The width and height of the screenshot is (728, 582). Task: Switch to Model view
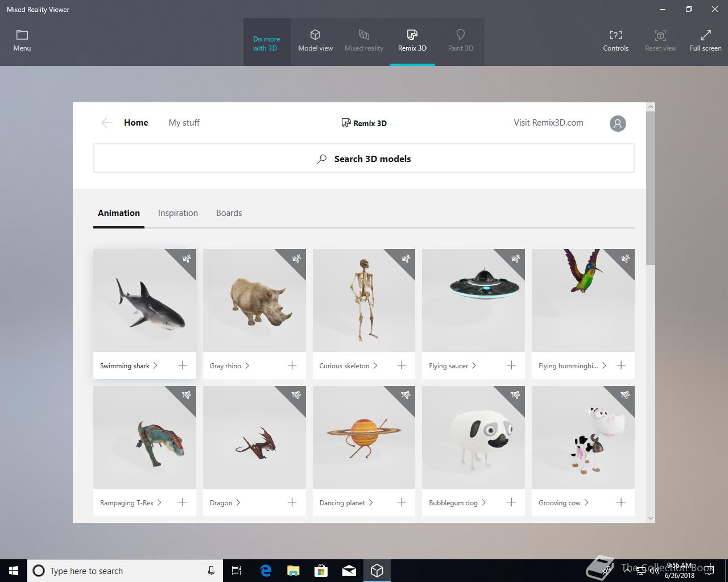click(316, 41)
